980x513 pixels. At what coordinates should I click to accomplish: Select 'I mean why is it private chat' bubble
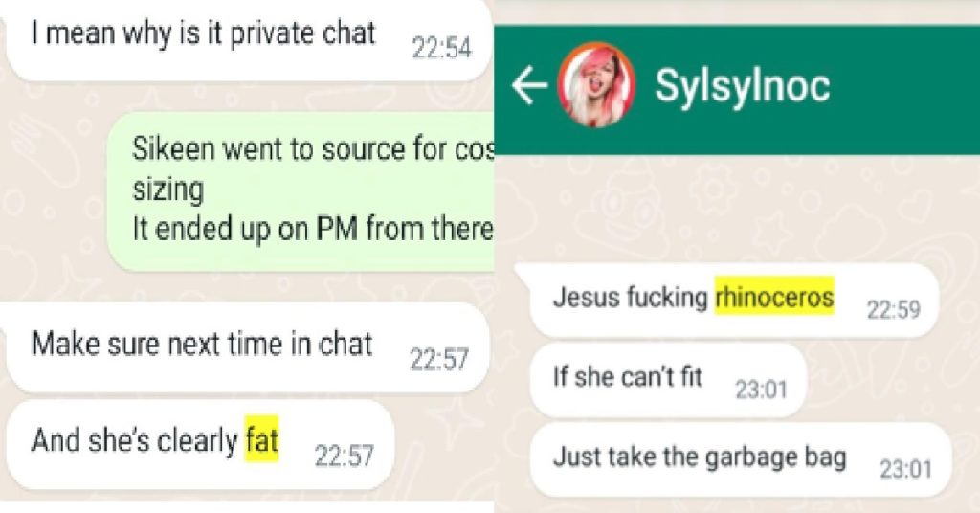(248, 41)
